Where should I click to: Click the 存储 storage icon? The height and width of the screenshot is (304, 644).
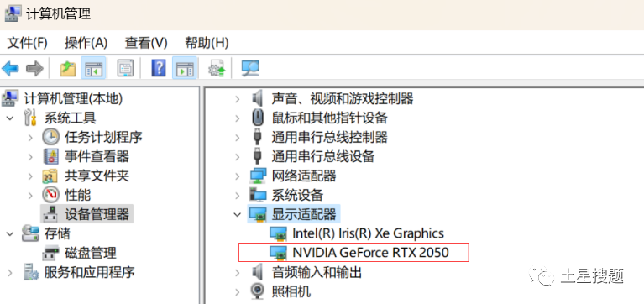(31, 233)
